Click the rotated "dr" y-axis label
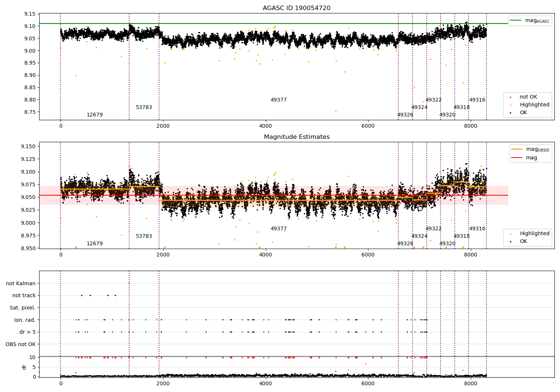Viewport: 560px width, 392px height. [x=24, y=367]
